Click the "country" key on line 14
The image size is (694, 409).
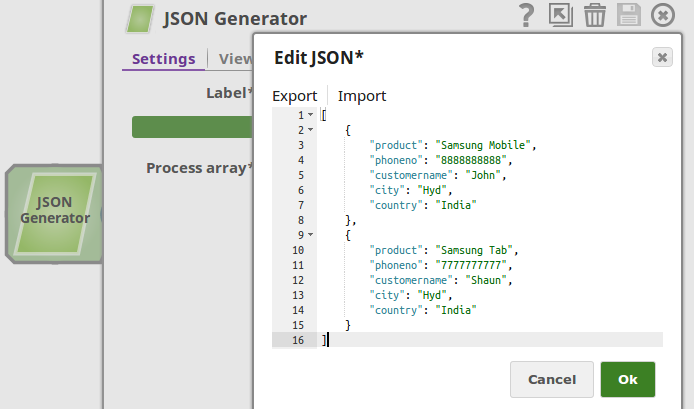click(396, 310)
